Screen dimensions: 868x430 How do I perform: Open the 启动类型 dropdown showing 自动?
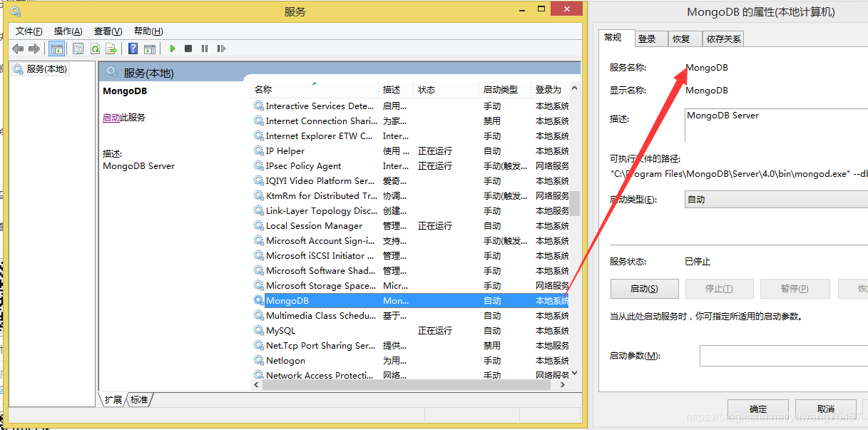776,200
